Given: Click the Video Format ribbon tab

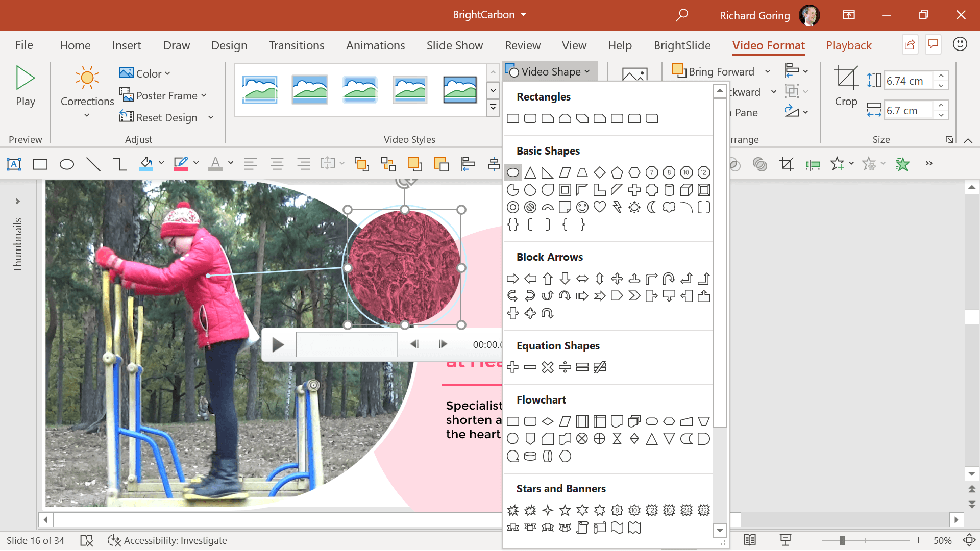Looking at the screenshot, I should (768, 45).
